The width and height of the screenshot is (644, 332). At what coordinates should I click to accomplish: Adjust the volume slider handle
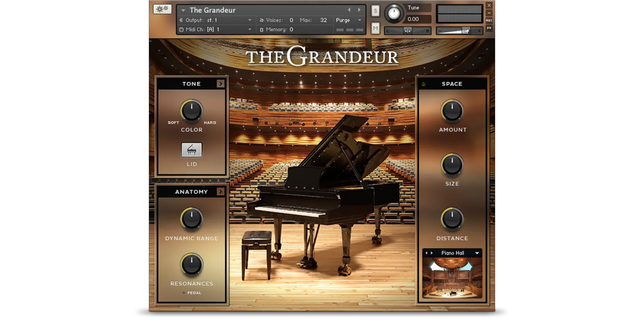(x=466, y=31)
